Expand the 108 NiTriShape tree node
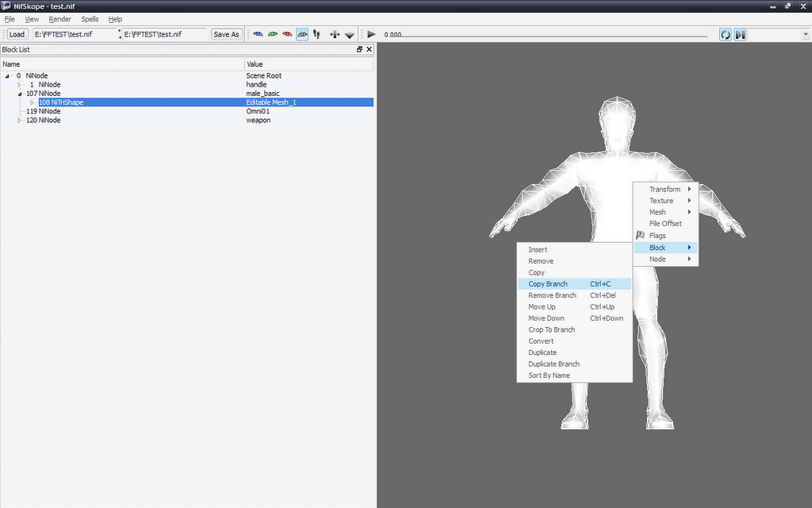 pos(33,102)
